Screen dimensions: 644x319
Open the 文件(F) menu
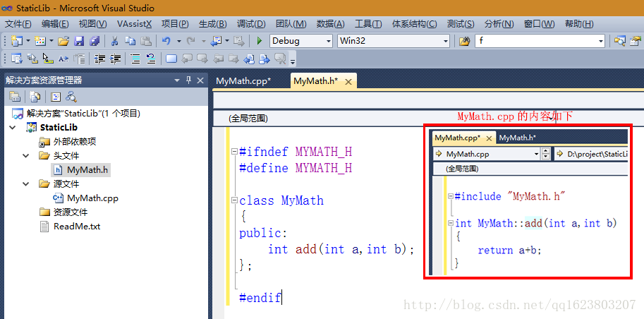[x=18, y=24]
